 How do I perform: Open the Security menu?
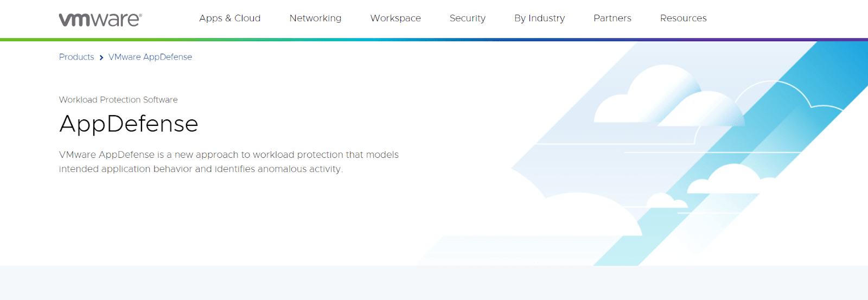coord(468,18)
